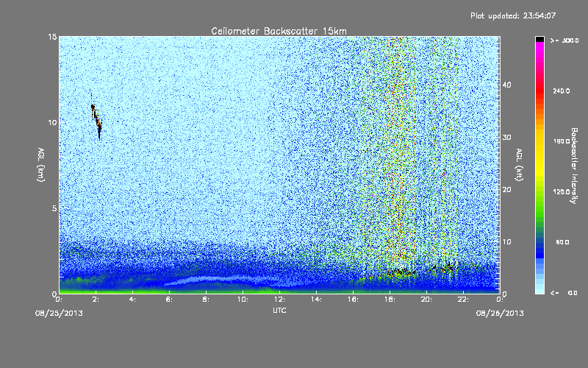Click the 'Plot updated: 23:54:07' timestamp

[513, 15]
